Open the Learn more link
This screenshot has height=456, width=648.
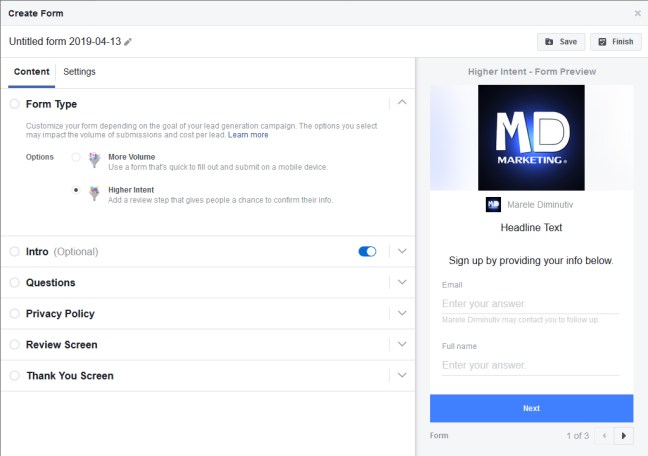point(248,135)
